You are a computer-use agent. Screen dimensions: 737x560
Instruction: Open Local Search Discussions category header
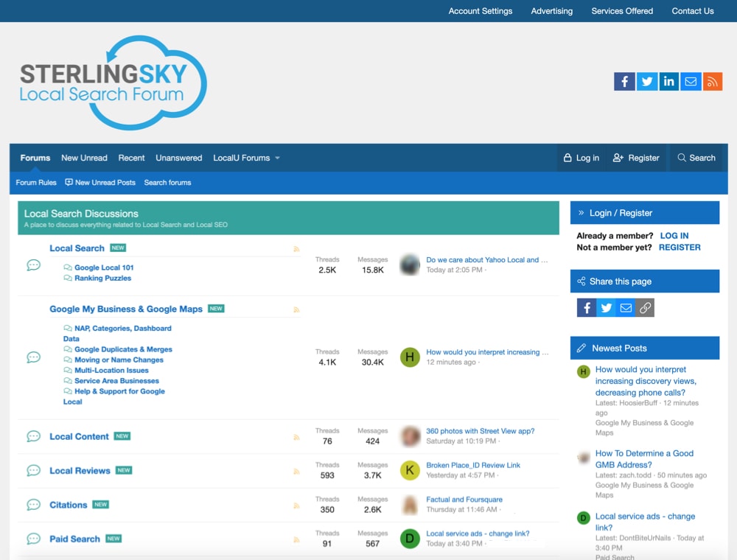point(81,213)
